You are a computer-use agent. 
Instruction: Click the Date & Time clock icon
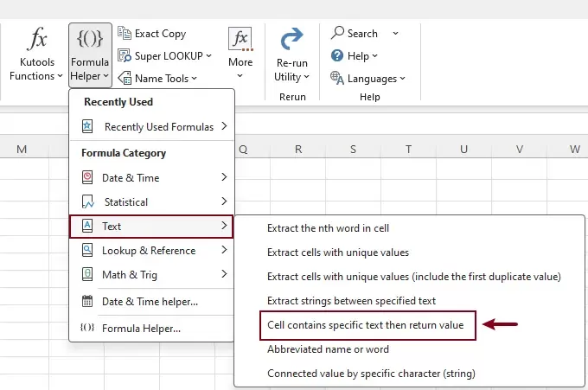tap(87, 177)
